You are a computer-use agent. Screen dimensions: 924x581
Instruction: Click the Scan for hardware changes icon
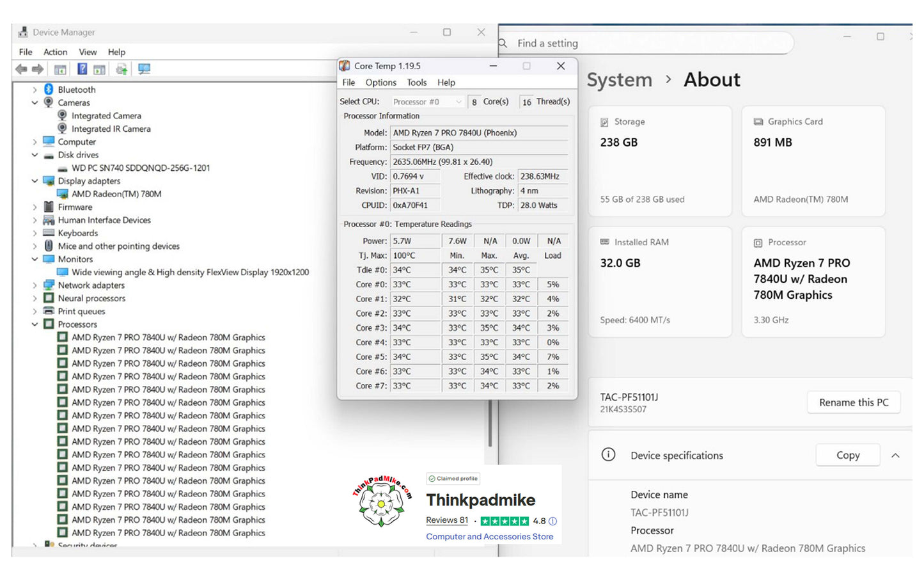click(144, 69)
